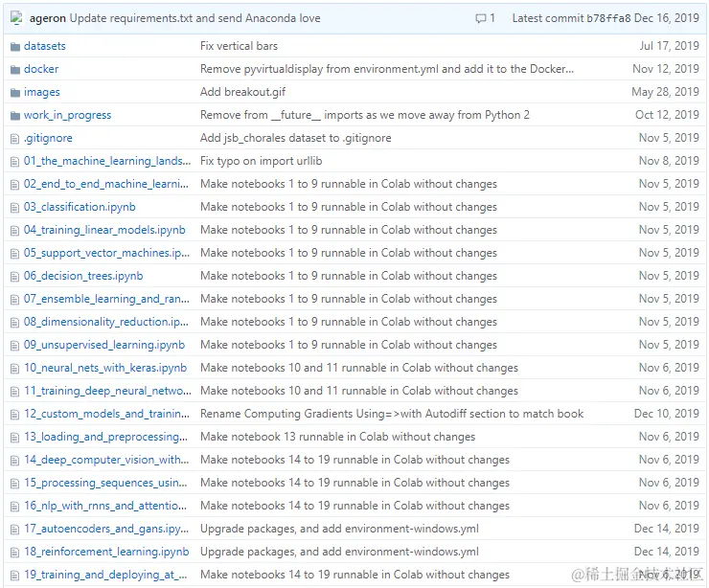Click the 'Nov 8, 2019' date
The width and height of the screenshot is (709, 588).
pyautogui.click(x=669, y=161)
